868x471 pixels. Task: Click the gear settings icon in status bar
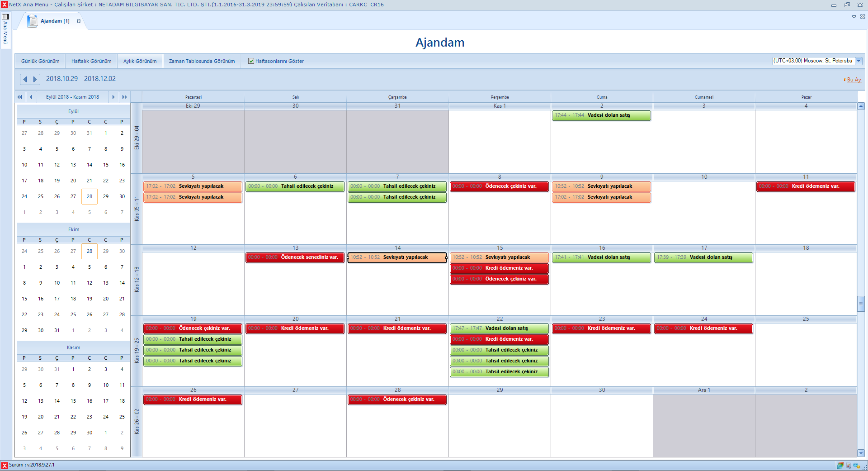click(x=856, y=465)
